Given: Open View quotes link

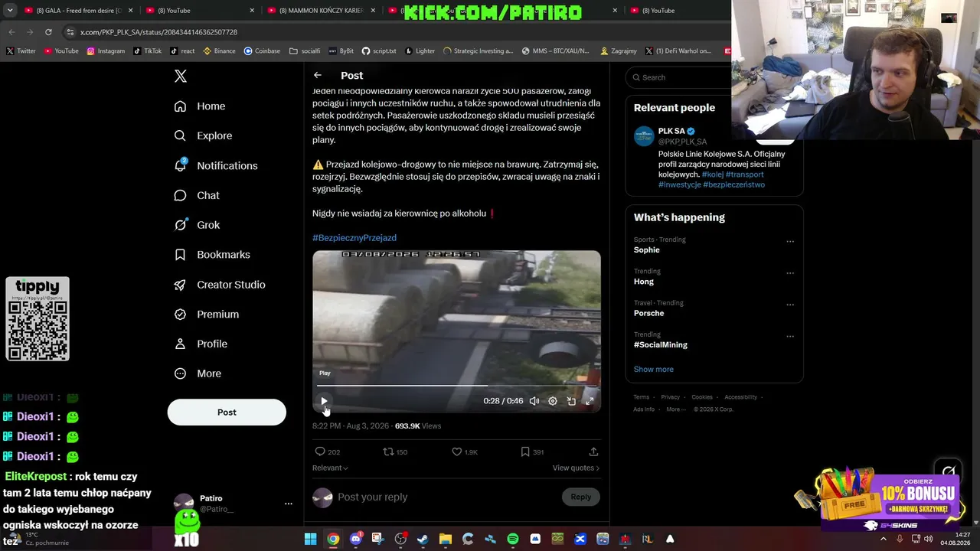Looking at the screenshot, I should click(576, 468).
